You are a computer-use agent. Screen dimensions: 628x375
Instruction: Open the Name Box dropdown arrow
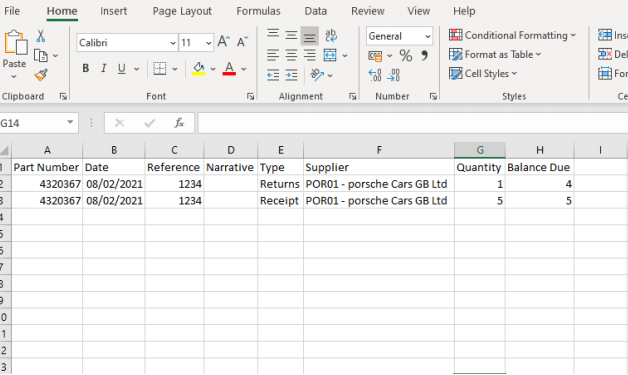point(70,122)
